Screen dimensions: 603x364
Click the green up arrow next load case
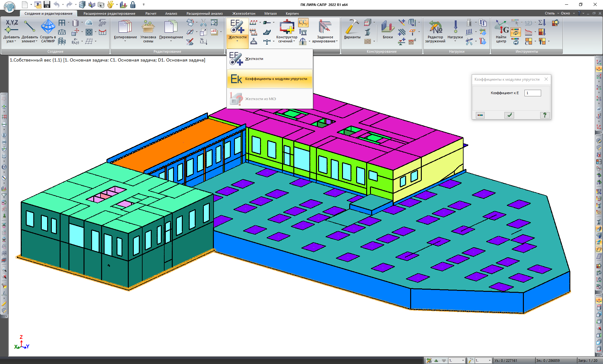[x=436, y=361]
